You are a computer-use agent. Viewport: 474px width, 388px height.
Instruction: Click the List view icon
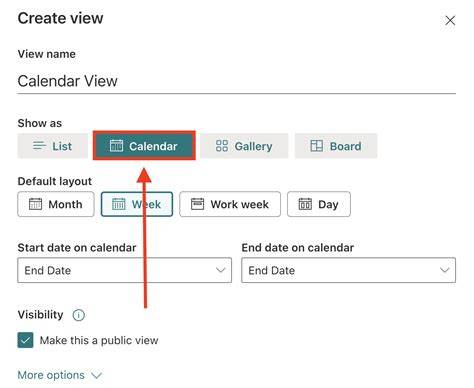tap(39, 146)
